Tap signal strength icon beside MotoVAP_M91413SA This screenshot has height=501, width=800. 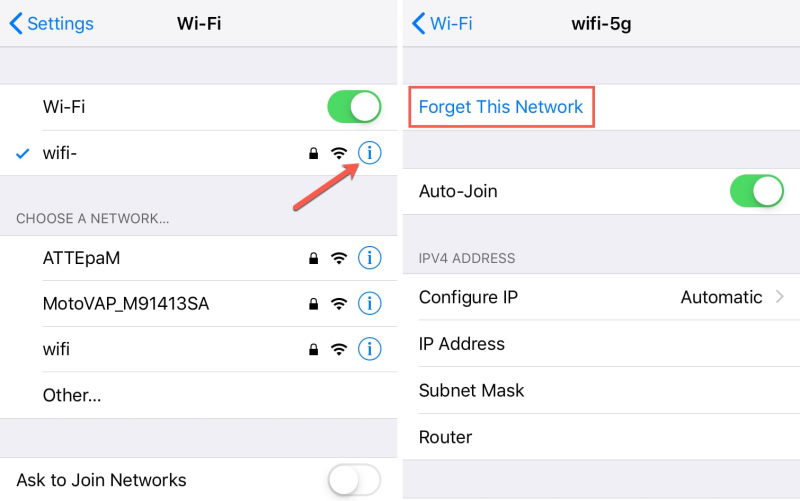(x=339, y=304)
